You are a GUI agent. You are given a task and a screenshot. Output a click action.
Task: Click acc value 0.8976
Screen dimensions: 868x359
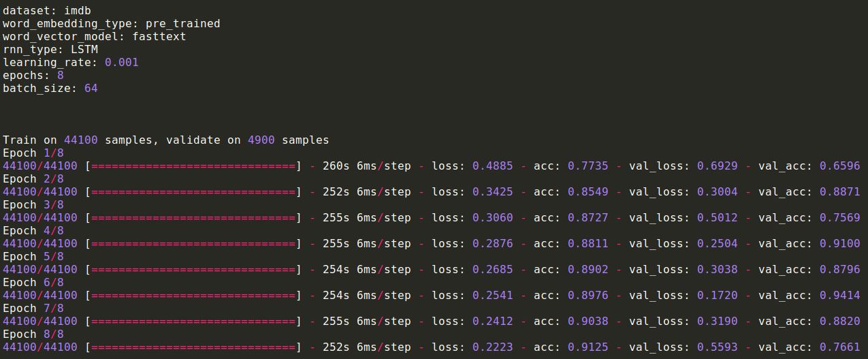point(588,295)
